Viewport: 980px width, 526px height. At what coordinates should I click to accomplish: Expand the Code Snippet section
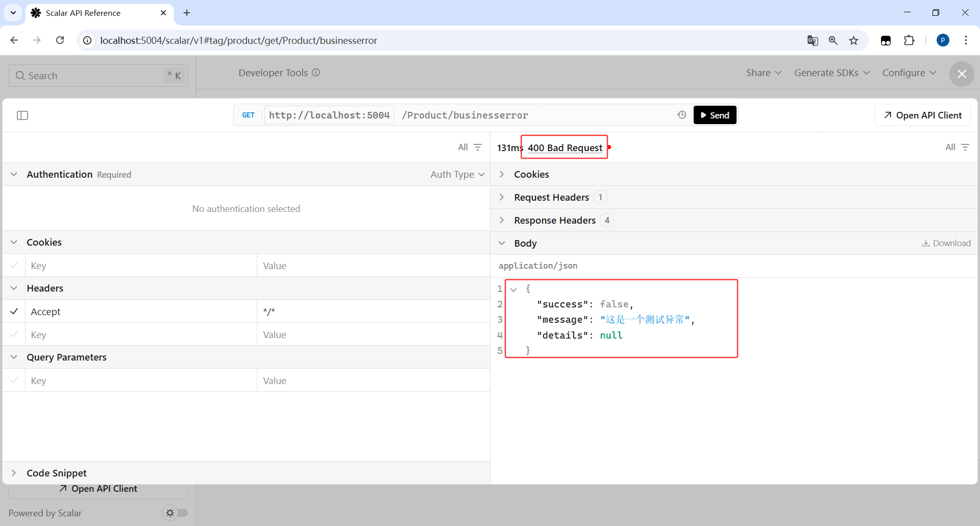click(14, 473)
